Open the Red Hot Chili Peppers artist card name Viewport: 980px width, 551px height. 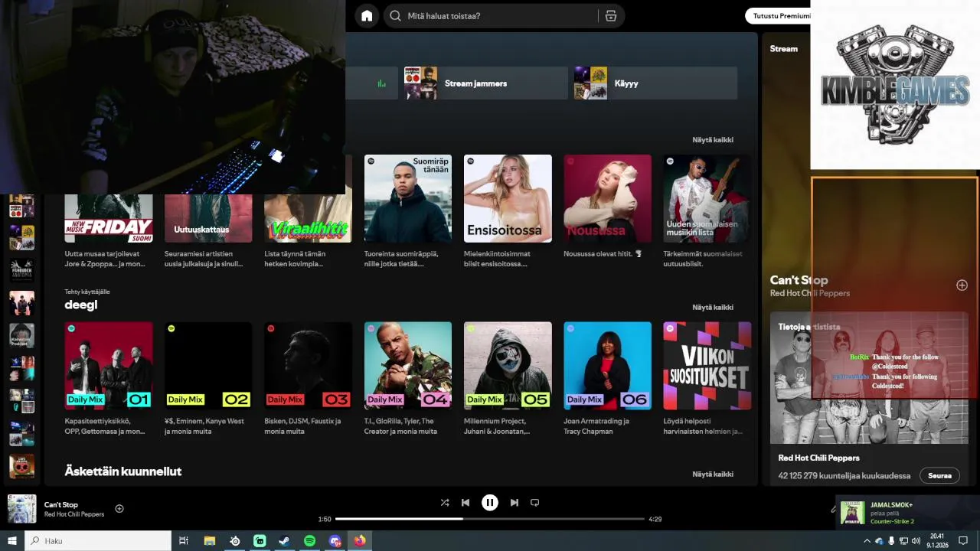[819, 458]
